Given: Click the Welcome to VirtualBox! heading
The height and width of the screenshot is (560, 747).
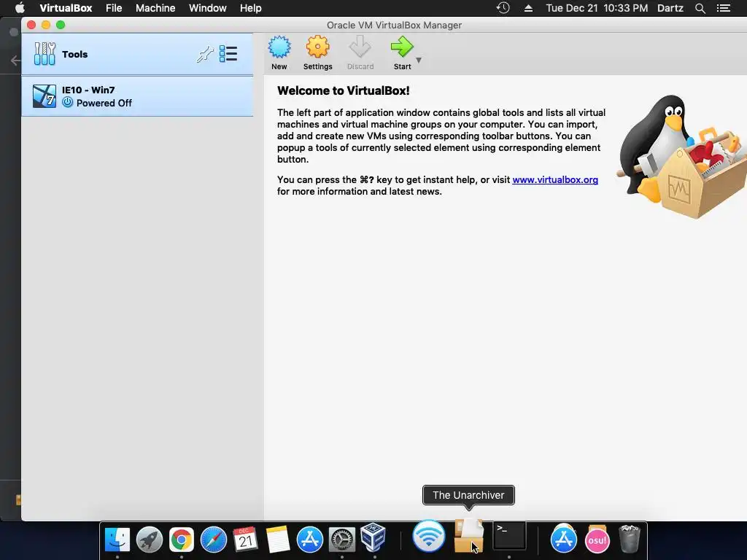Looking at the screenshot, I should point(344,90).
